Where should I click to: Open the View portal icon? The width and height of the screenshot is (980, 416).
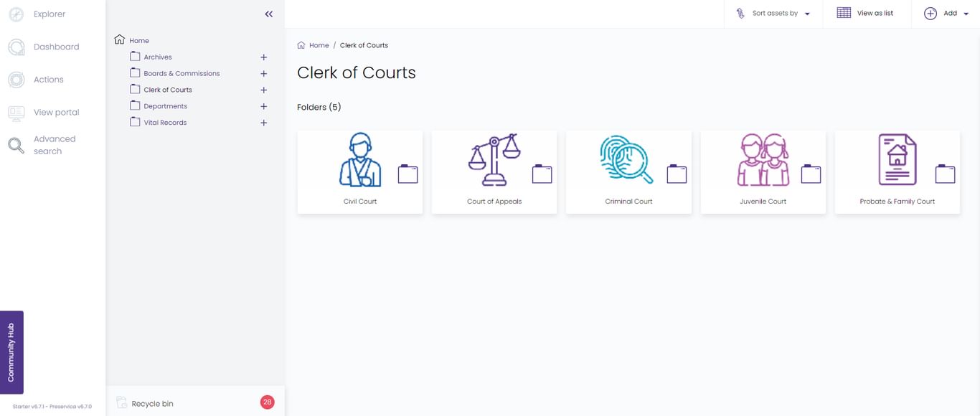point(16,113)
